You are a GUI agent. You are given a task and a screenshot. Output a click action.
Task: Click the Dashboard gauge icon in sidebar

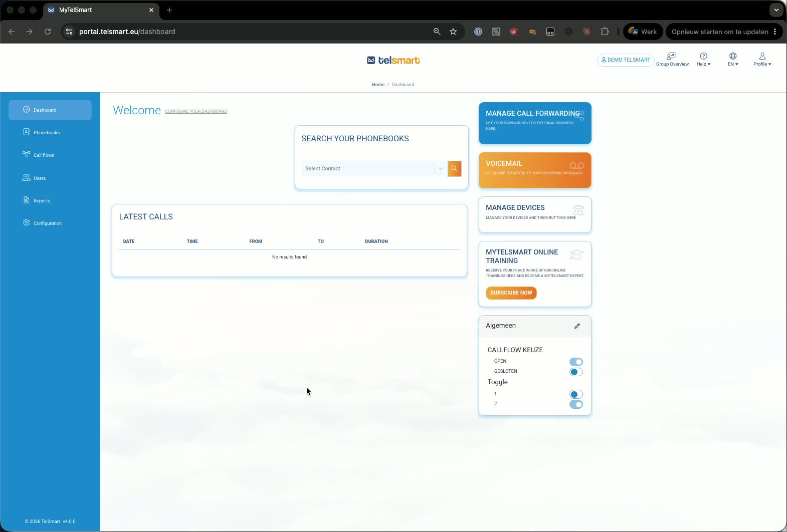click(x=27, y=109)
